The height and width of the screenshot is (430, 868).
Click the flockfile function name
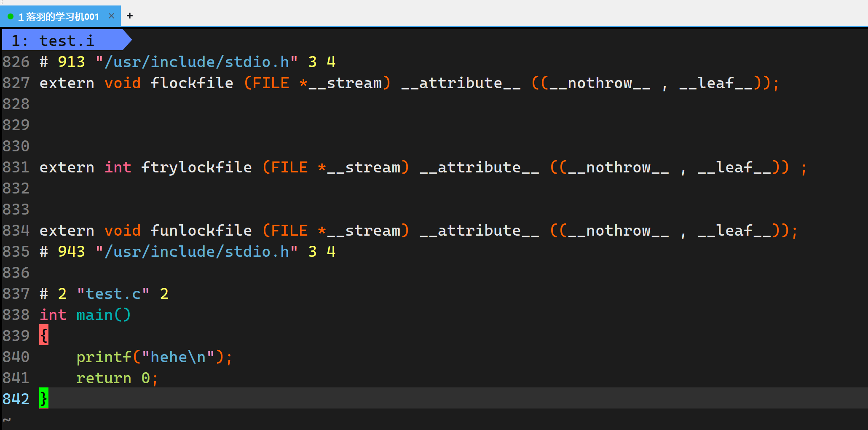(x=192, y=83)
